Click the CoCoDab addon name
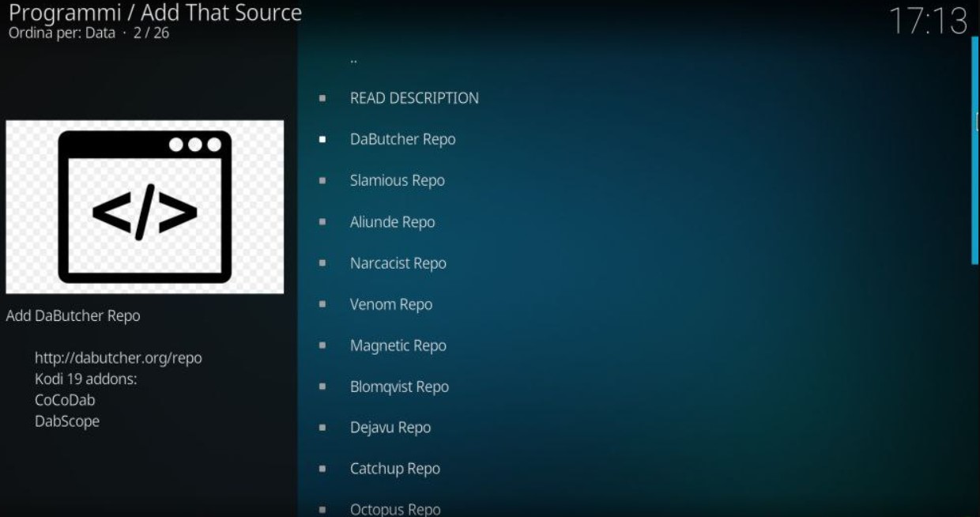 tap(65, 400)
